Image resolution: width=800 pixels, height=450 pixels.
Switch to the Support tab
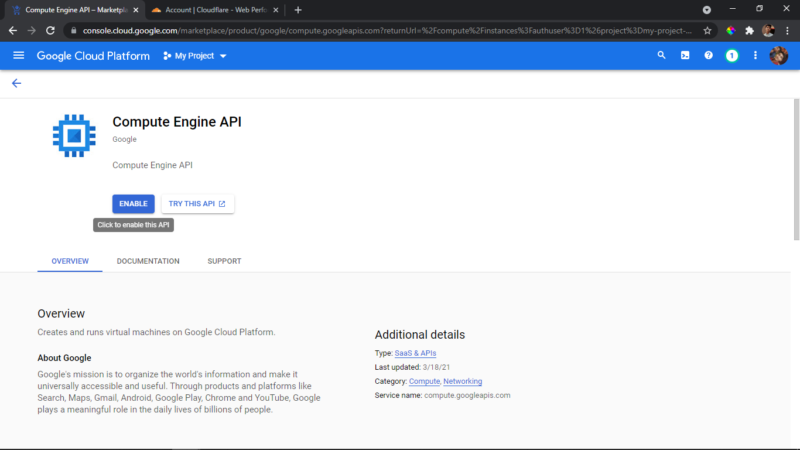click(224, 261)
